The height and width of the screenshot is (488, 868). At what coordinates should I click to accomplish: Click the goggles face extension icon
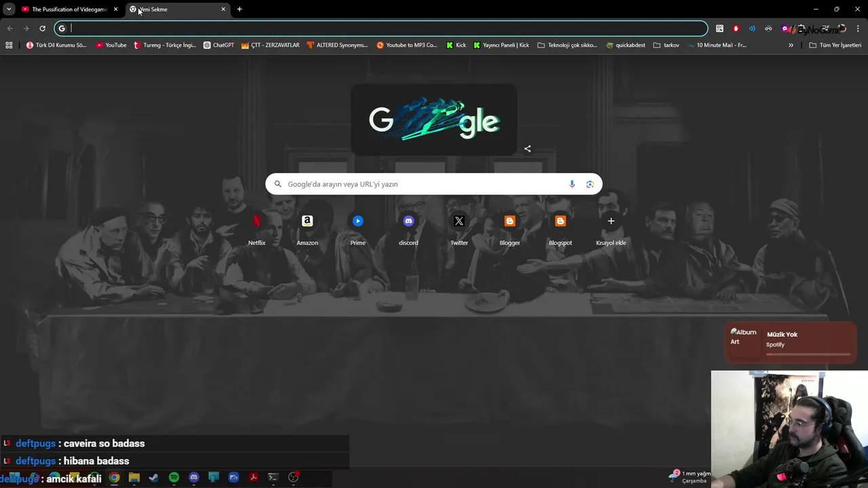point(768,28)
